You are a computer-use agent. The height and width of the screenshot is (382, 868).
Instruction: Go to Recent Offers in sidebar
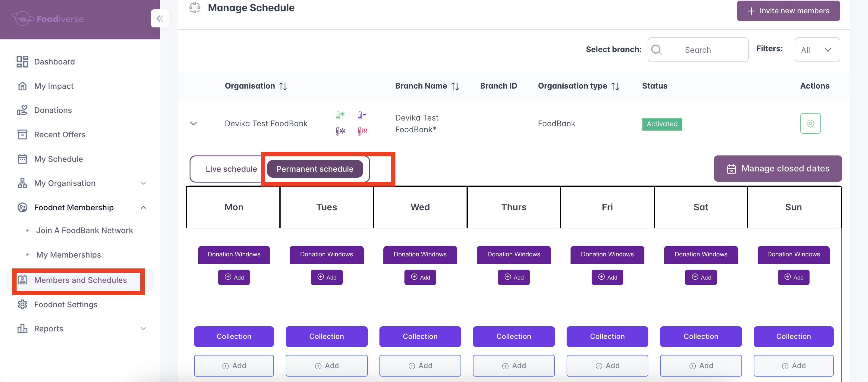(x=60, y=134)
